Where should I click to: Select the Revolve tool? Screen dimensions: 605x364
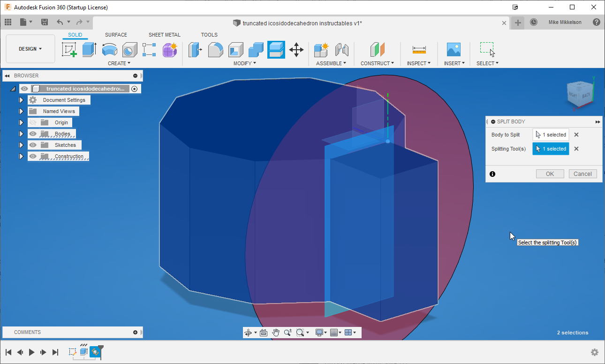coord(109,49)
